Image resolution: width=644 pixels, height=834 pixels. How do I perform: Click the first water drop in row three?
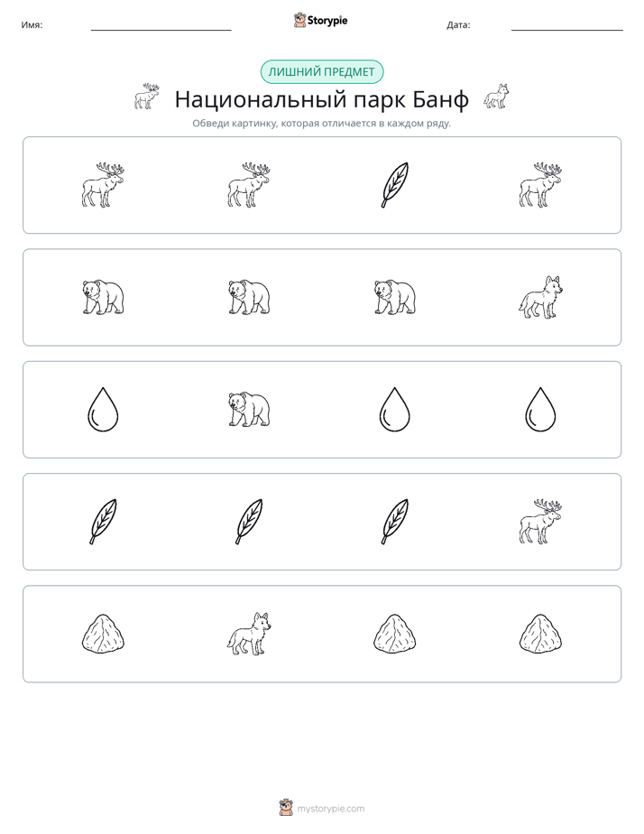pos(103,409)
